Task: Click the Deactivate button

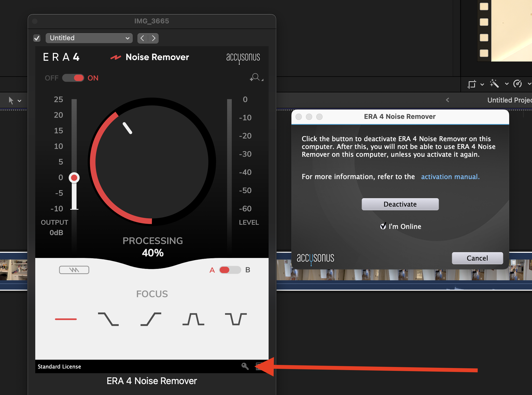Action: (x=400, y=204)
